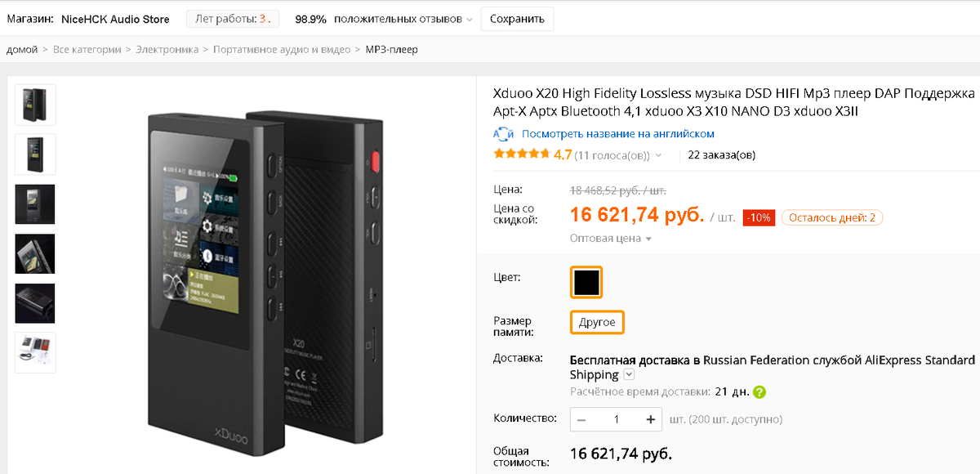Select the 'Другое' memory size option
Image resolution: width=980 pixels, height=474 pixels.
[x=597, y=322]
